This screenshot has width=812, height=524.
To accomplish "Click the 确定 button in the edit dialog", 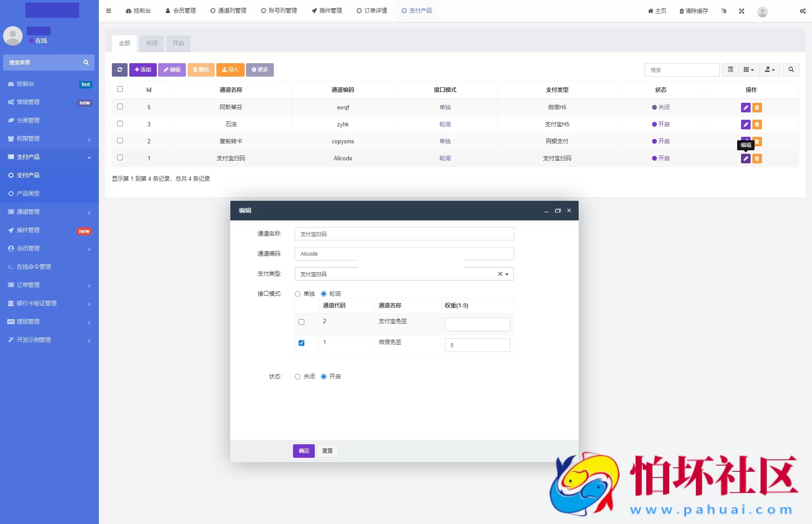I will tap(303, 451).
